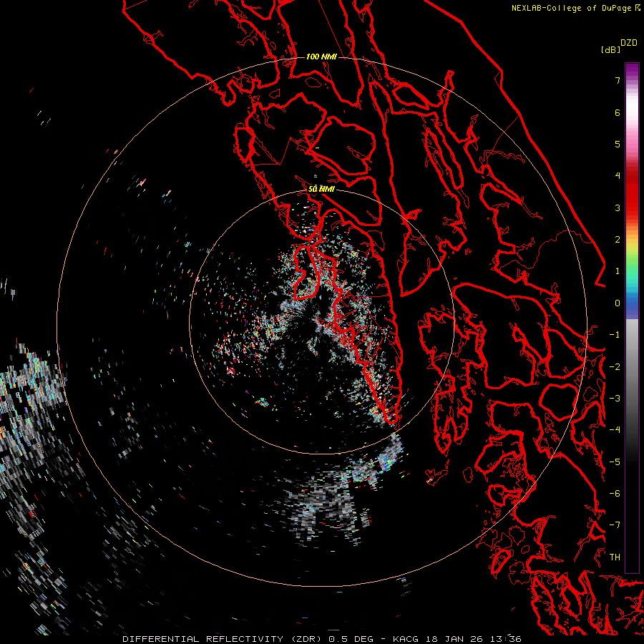The width and height of the screenshot is (644, 644).
Task: Click the -7 value on the color scale
Action: [615, 525]
